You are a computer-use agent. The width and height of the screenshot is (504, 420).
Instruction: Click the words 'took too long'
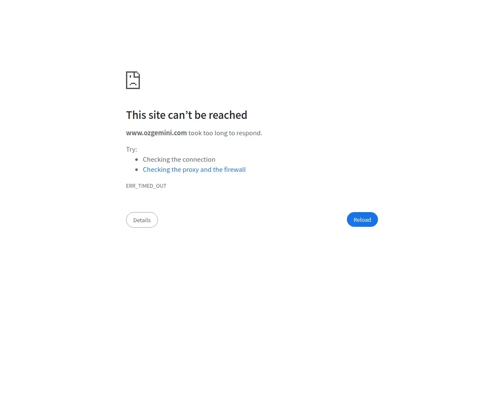tap(207, 133)
